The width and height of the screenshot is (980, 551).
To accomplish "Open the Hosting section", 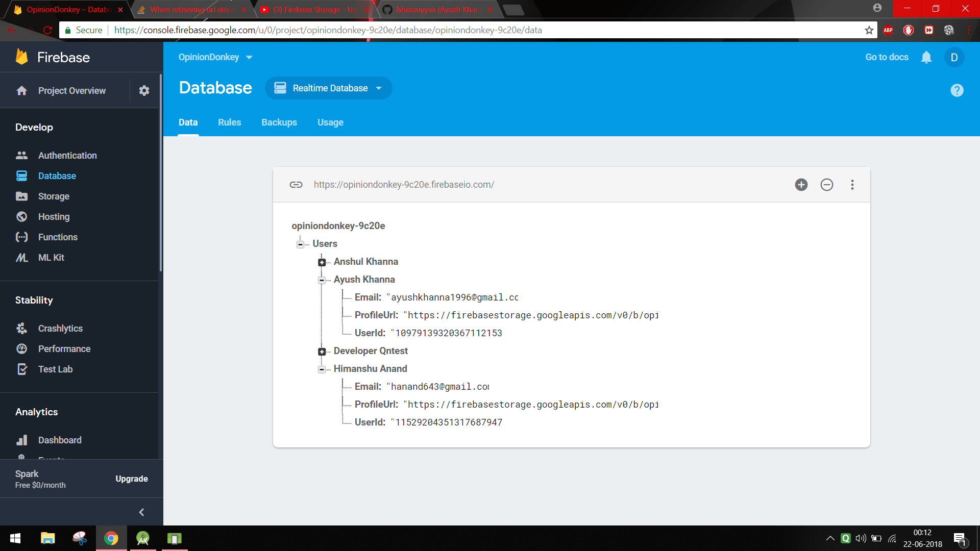I will pos(53,216).
